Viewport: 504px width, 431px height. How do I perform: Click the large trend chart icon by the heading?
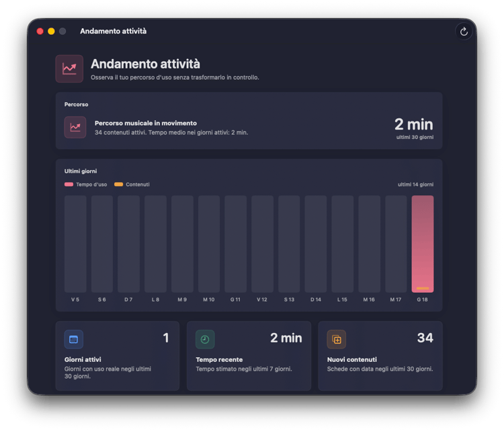pyautogui.click(x=69, y=68)
